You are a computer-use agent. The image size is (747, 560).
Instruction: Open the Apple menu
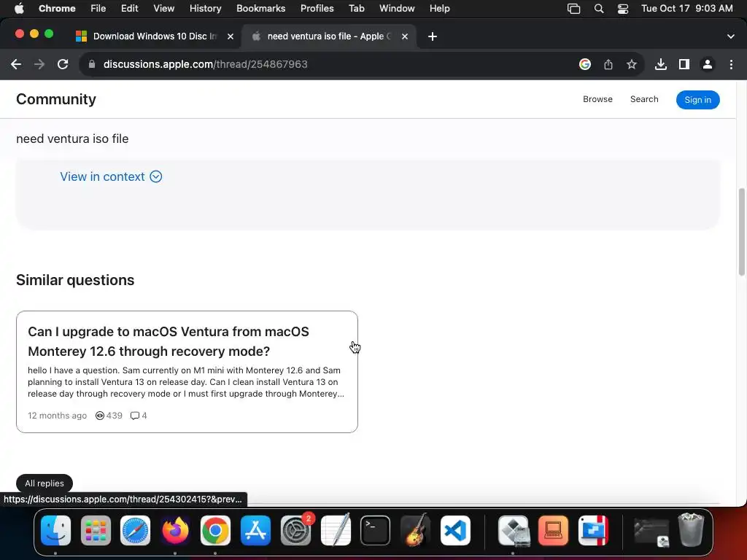[19, 9]
